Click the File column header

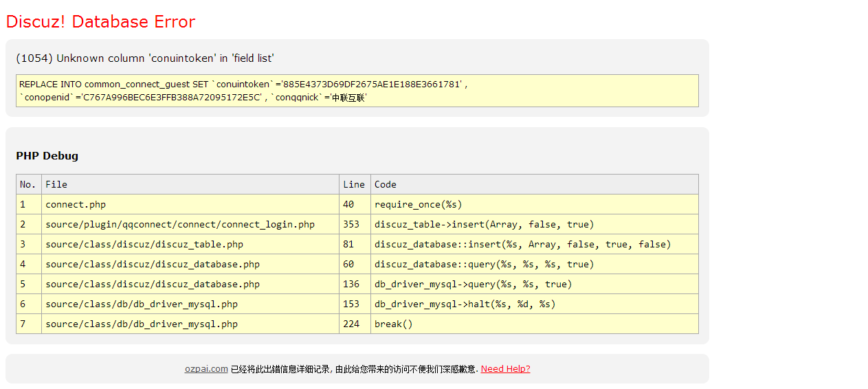pos(56,184)
